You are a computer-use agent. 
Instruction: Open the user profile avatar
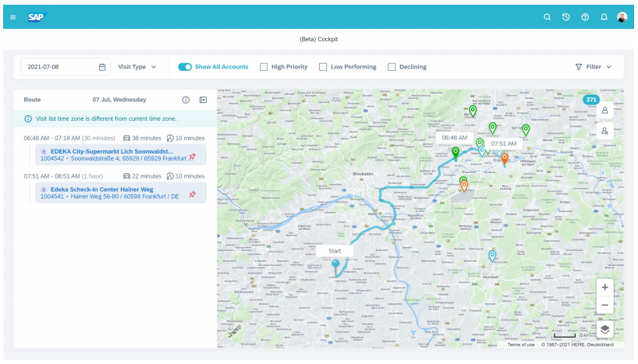622,17
